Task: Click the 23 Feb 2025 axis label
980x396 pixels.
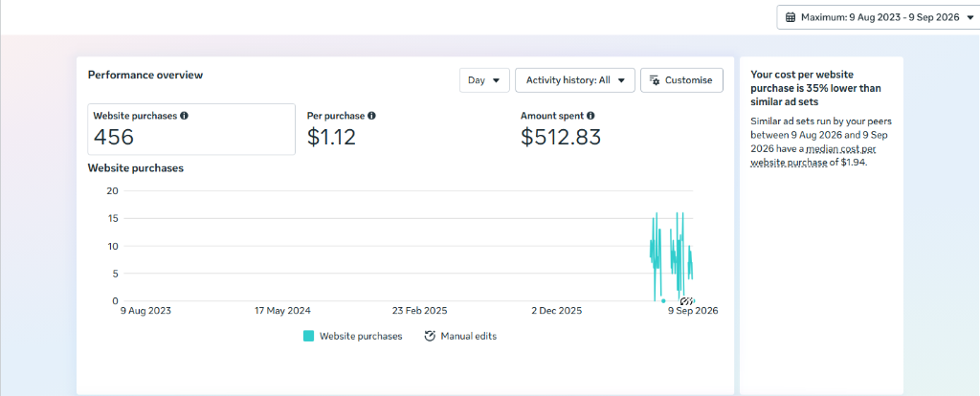Action: [419, 311]
